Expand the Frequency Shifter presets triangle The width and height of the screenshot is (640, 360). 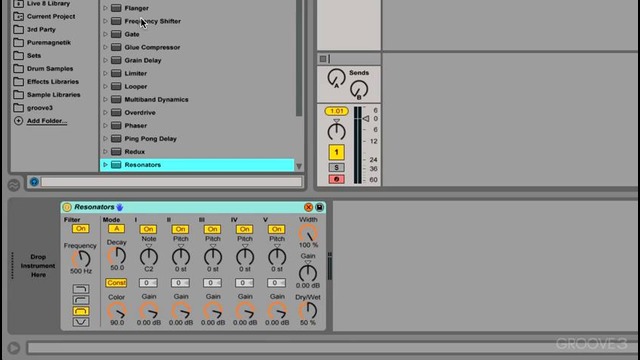point(105,21)
